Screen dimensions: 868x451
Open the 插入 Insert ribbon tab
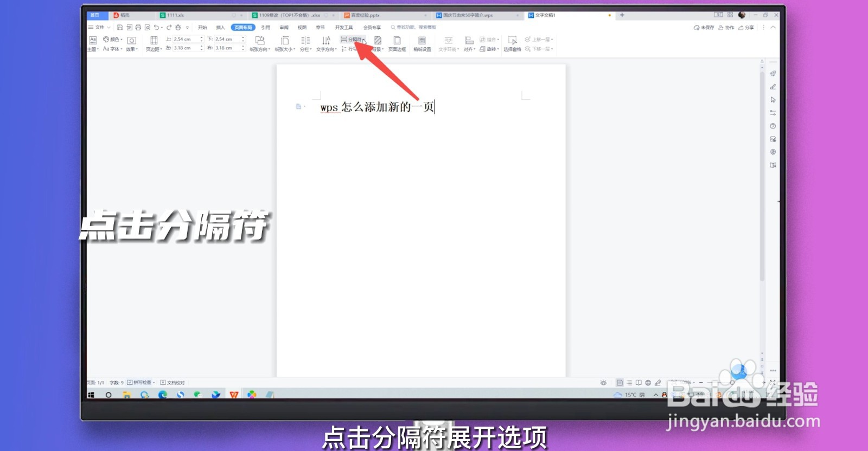220,27
